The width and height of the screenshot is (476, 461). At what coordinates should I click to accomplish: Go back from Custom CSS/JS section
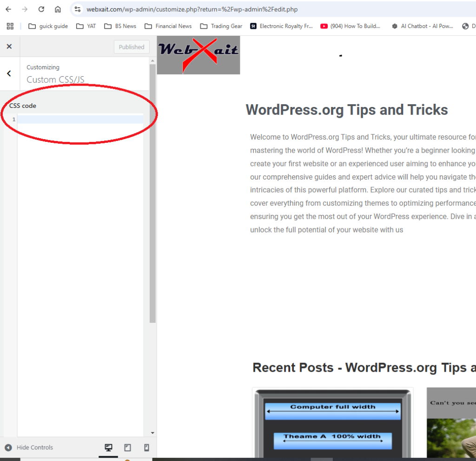9,73
